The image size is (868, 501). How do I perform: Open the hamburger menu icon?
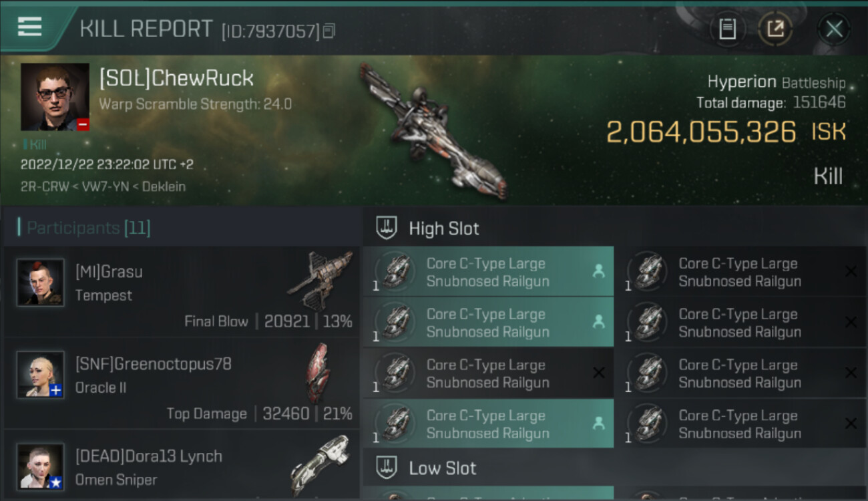(29, 27)
